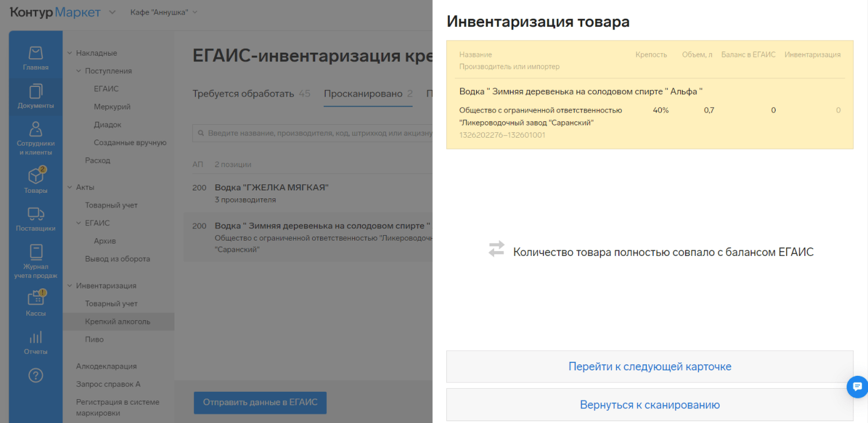Open the Отчеты chart icon
Viewport: 868px width, 423px height.
coord(36,342)
